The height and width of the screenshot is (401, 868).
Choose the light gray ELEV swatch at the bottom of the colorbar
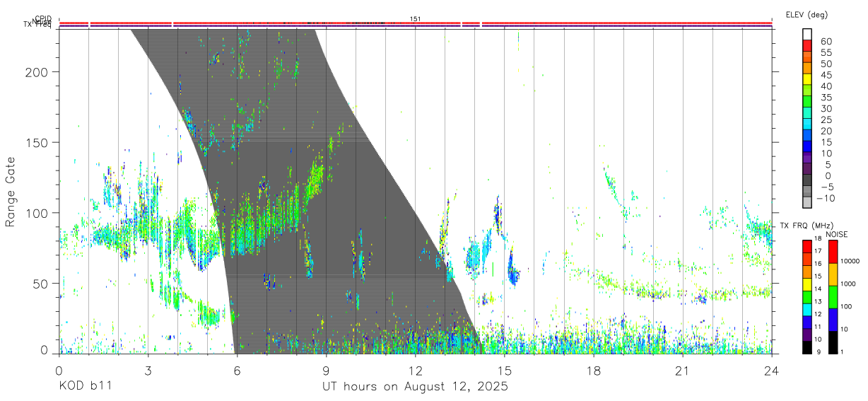coord(807,204)
